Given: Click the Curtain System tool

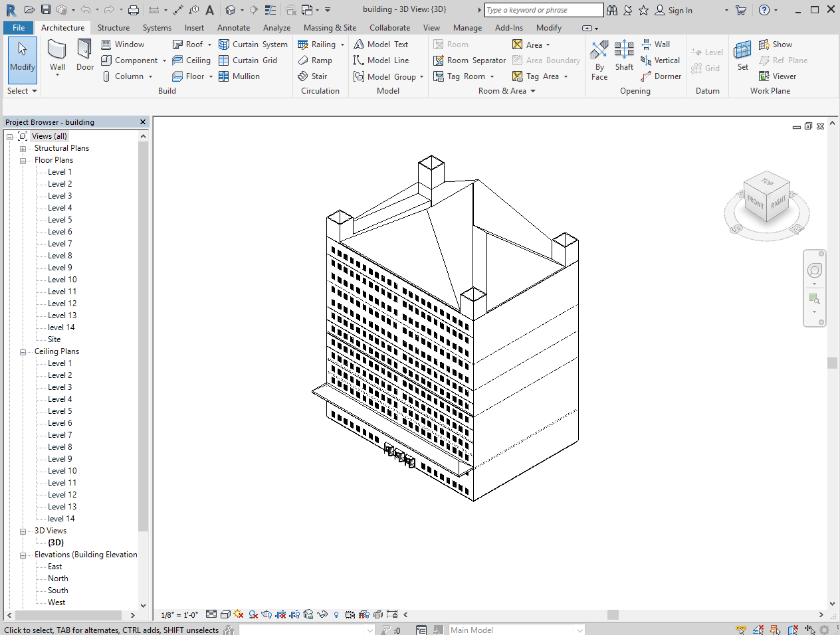Looking at the screenshot, I should 253,45.
